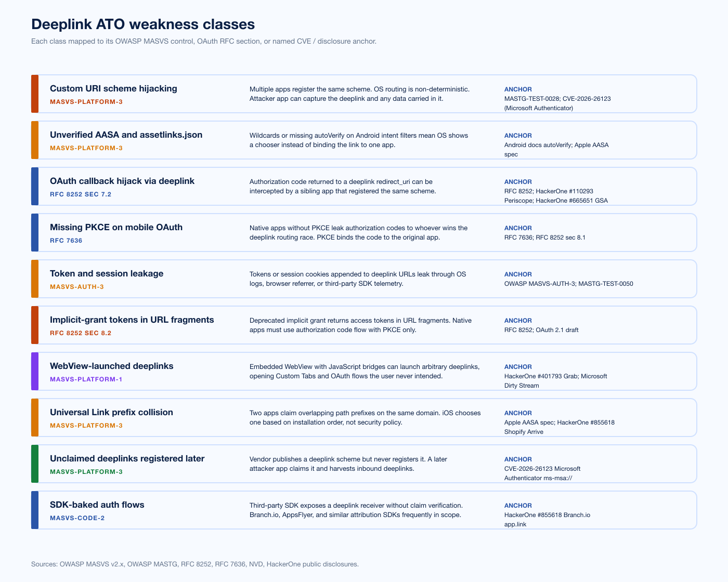Click MASVS-PLATFORM-3 tag under Unclaimed deeplinks
Image resolution: width=728 pixels, height=582 pixels.
click(x=86, y=472)
